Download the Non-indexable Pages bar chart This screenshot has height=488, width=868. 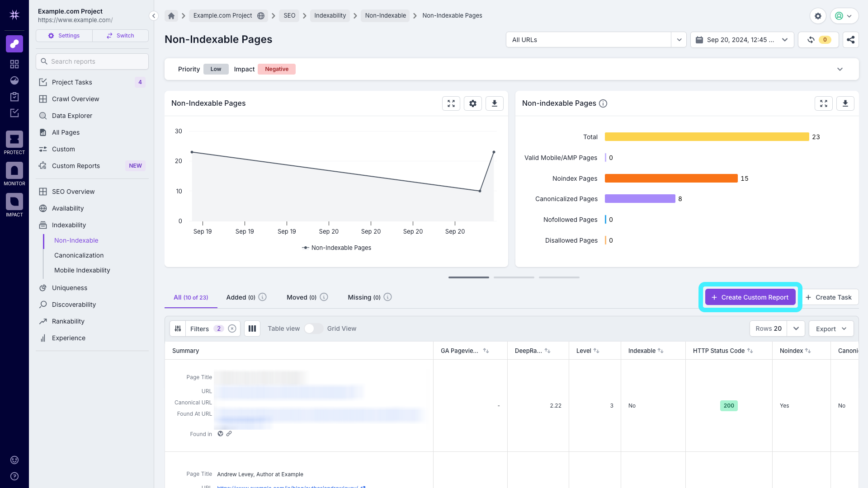click(845, 103)
